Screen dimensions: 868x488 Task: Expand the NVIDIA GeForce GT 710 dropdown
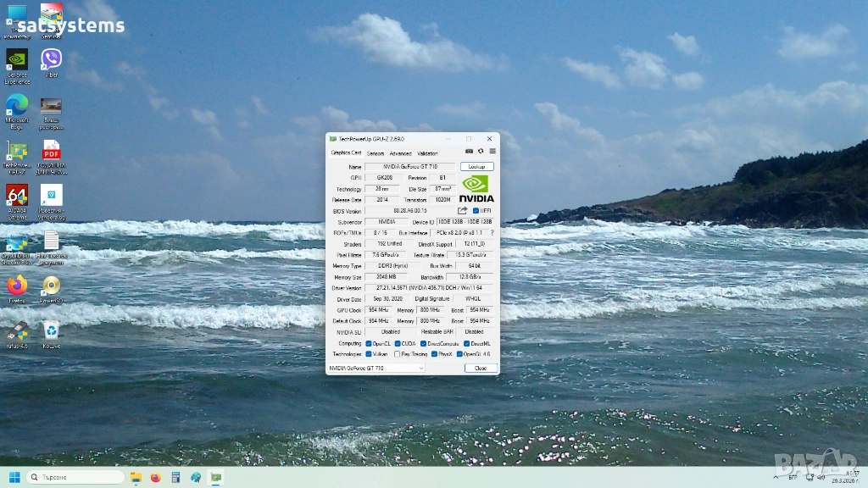click(x=420, y=369)
